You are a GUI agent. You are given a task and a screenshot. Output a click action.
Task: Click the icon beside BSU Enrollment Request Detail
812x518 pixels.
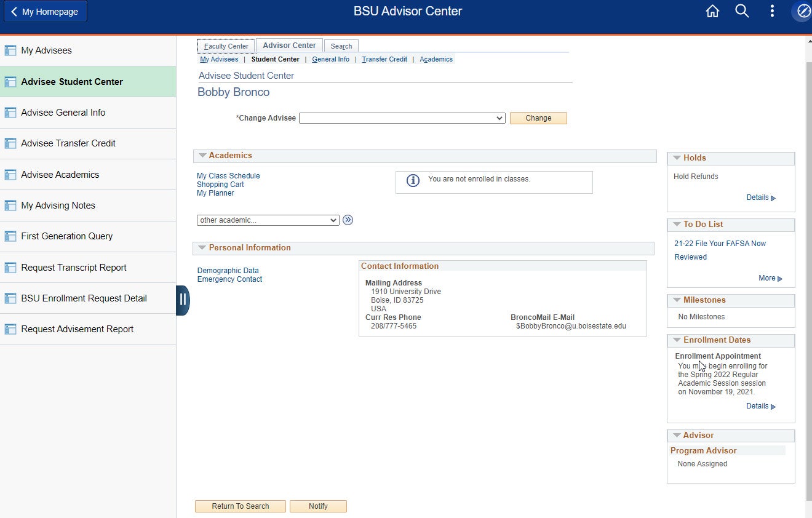point(10,298)
